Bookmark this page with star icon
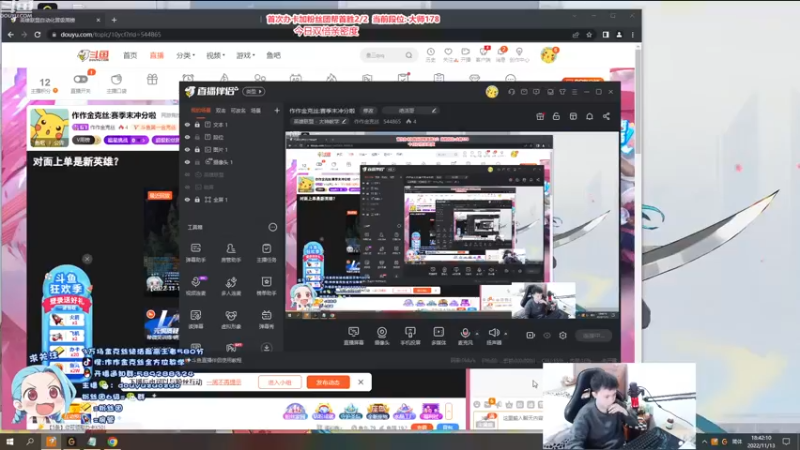The width and height of the screenshot is (800, 450). pos(589,35)
